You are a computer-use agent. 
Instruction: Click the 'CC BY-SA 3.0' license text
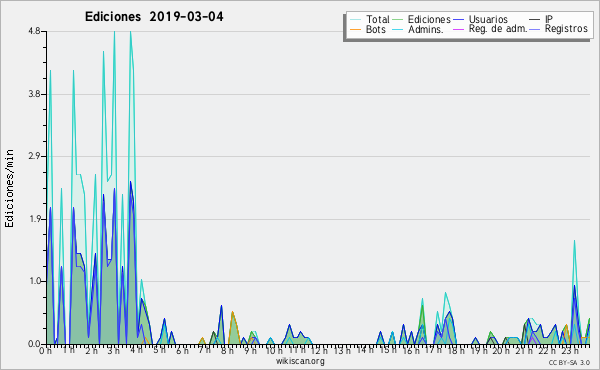(569, 362)
